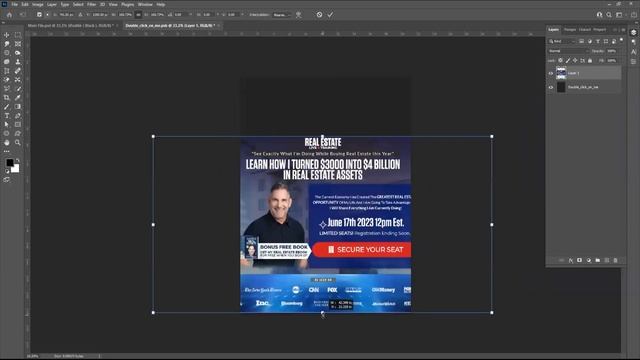This screenshot has height=360, width=640.
Task: Click the right-middle transform handle
Action: (x=491, y=224)
